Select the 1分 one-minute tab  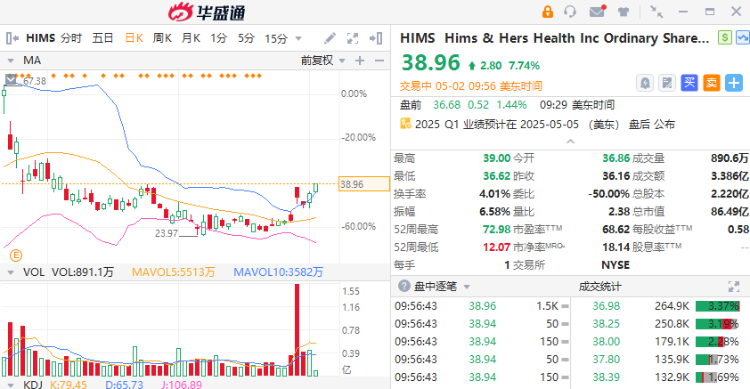click(219, 38)
